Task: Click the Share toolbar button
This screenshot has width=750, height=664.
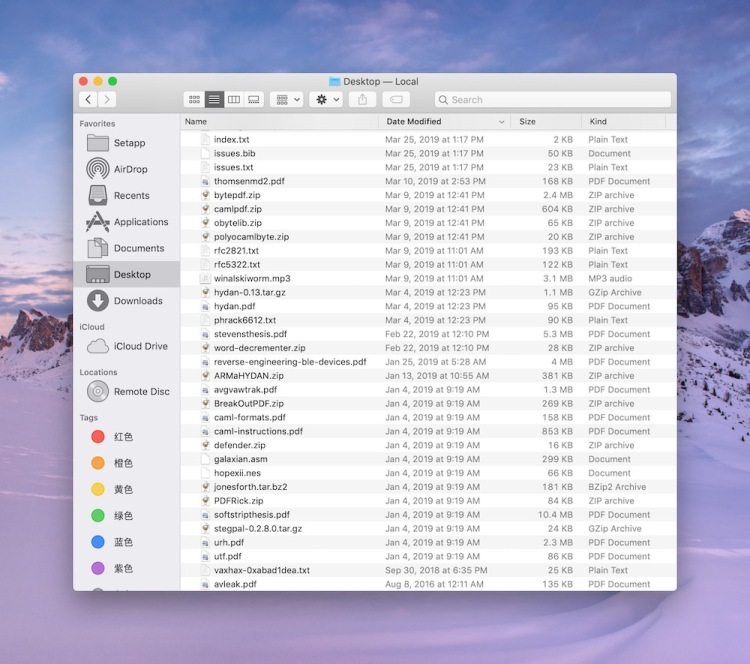Action: pos(363,100)
